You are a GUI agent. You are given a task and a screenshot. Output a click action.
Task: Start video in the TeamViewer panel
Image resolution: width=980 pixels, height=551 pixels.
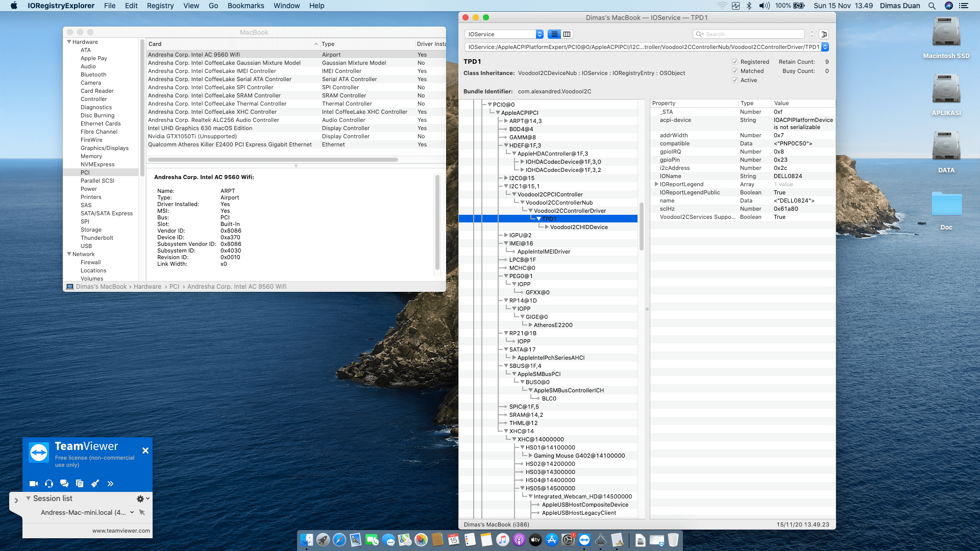point(34,483)
